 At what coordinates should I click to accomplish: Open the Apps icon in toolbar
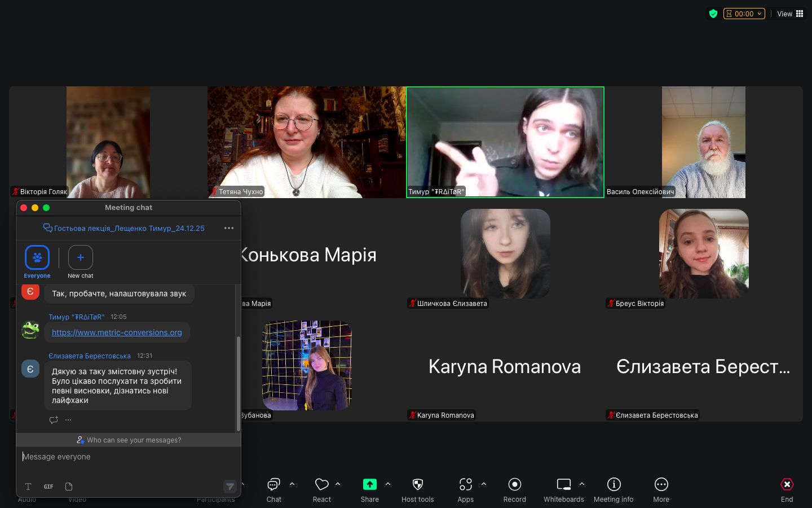[x=465, y=485]
